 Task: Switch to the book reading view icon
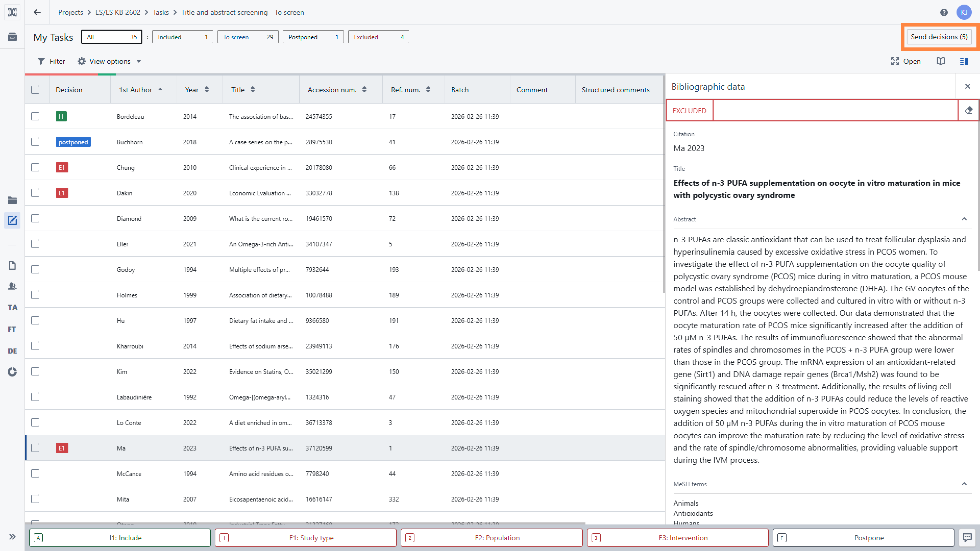point(940,61)
